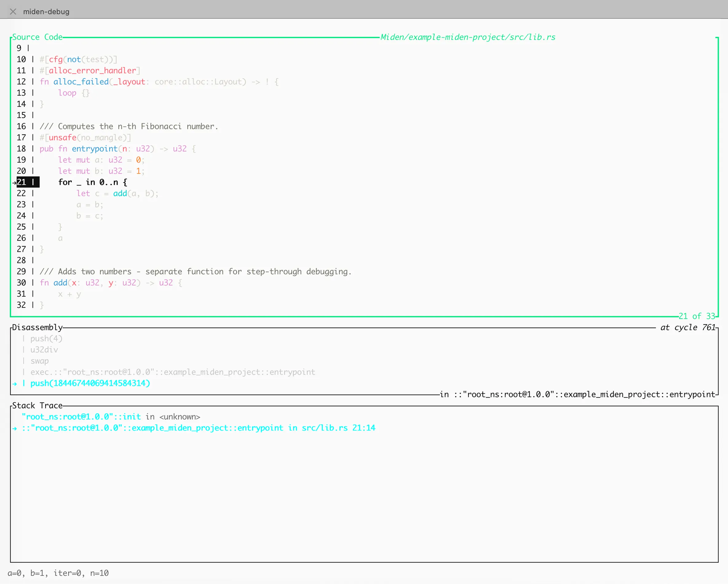728x584 pixels.
Task: Click 'let c = add(a, b);' line
Action: coord(117,193)
